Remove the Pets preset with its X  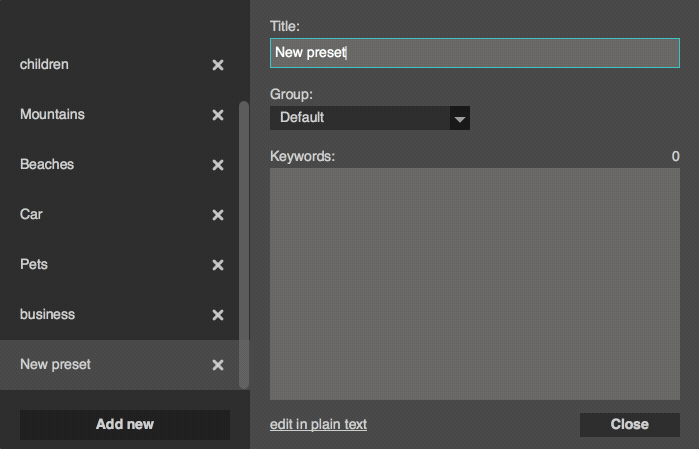[x=218, y=265]
